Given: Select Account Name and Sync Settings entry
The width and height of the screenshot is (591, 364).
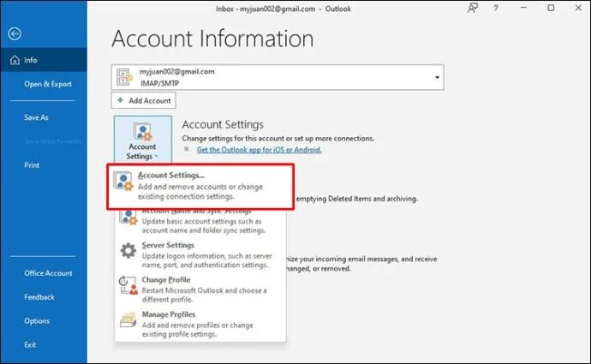Looking at the screenshot, I should 200,220.
